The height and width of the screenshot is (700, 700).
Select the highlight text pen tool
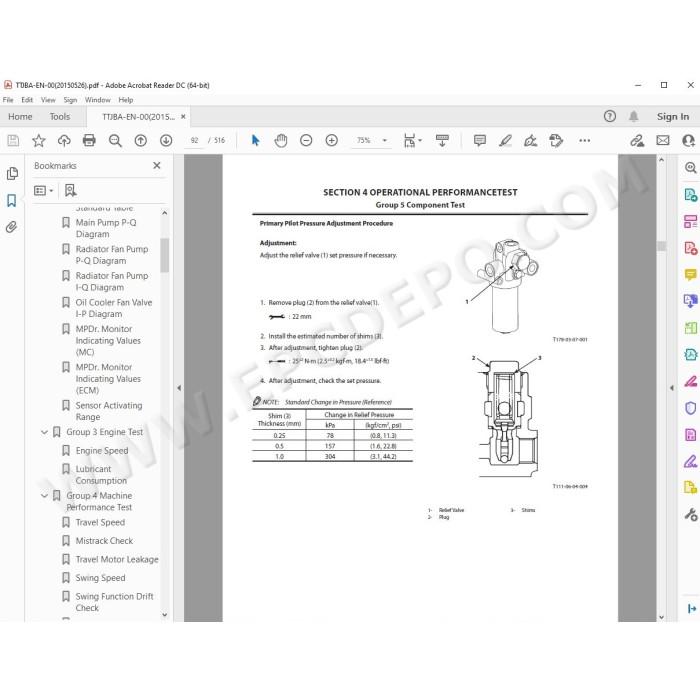pos(505,141)
